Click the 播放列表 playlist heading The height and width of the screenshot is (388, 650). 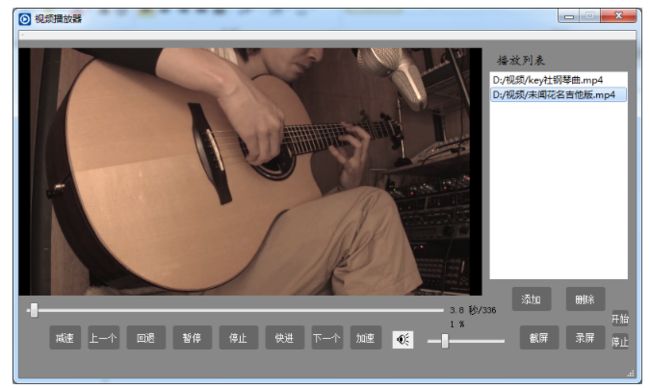[x=521, y=61]
